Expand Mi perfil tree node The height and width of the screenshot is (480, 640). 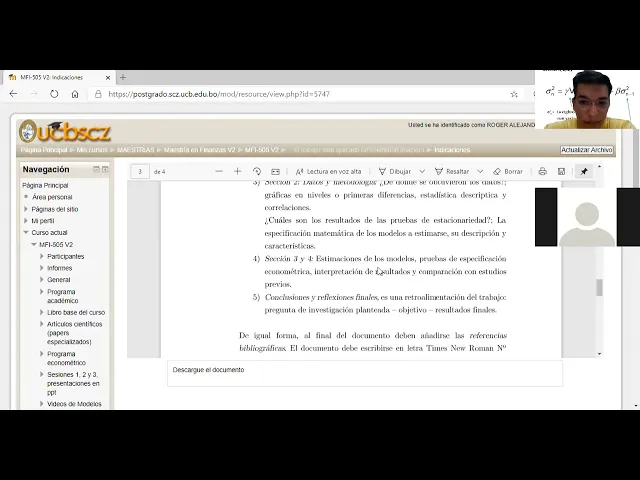[26, 221]
